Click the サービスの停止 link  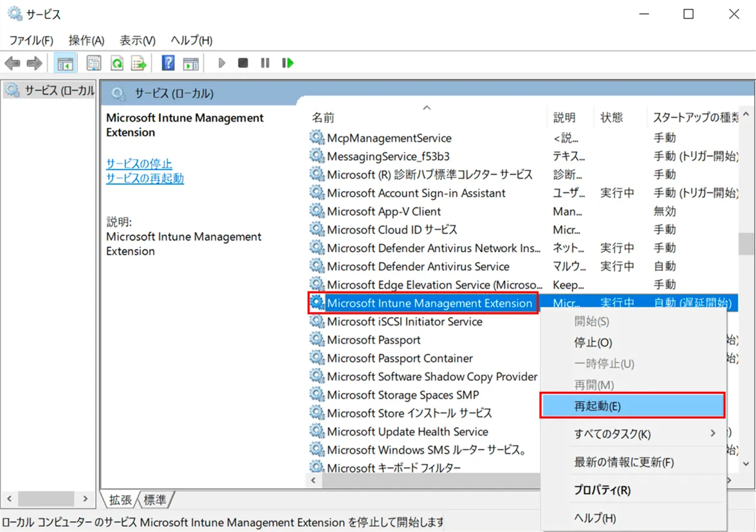point(139,163)
